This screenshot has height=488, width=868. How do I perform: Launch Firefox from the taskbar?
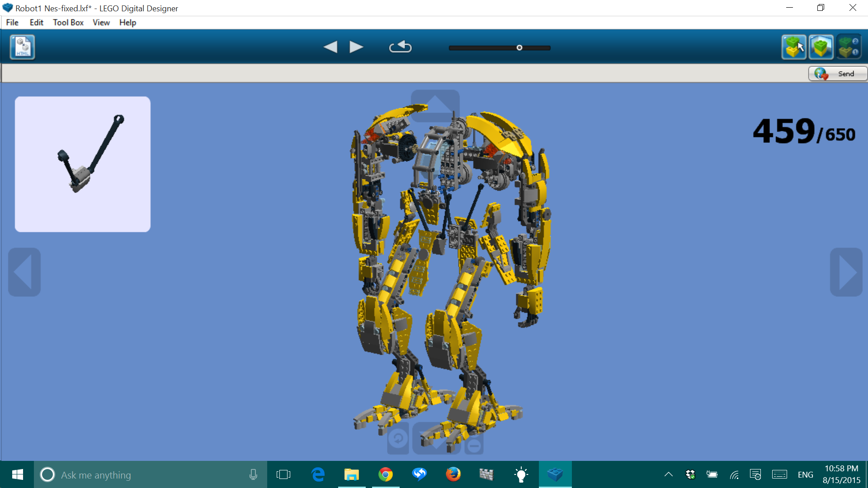(453, 474)
